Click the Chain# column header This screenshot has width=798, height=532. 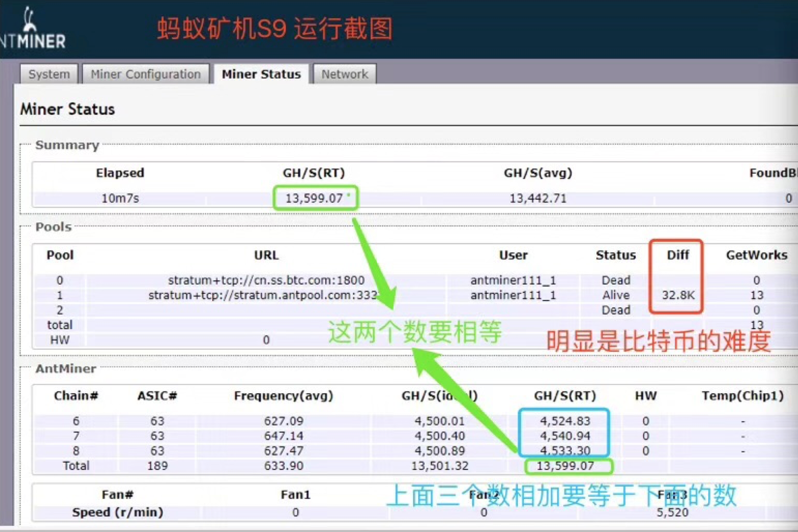point(76,396)
